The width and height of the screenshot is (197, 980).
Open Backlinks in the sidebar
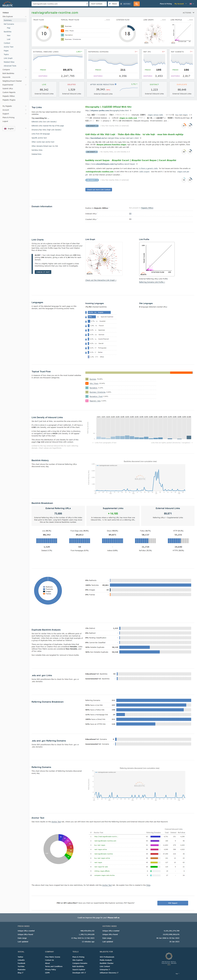click(8, 32)
